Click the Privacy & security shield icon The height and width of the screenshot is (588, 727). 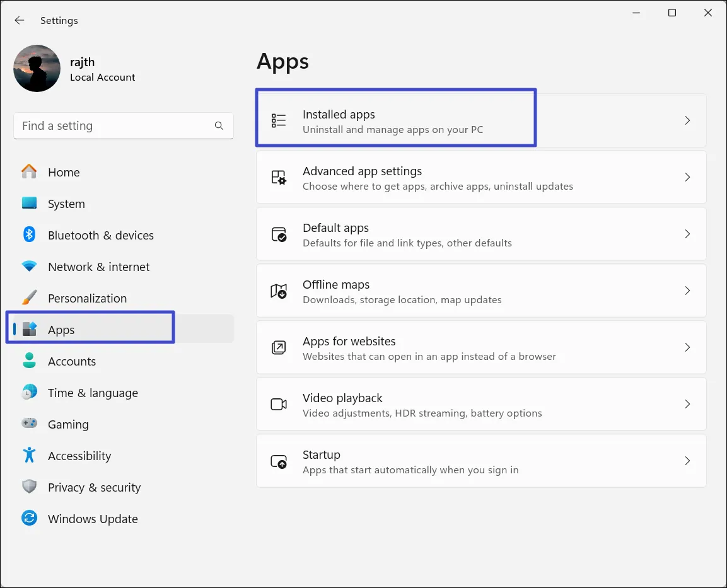tap(29, 487)
